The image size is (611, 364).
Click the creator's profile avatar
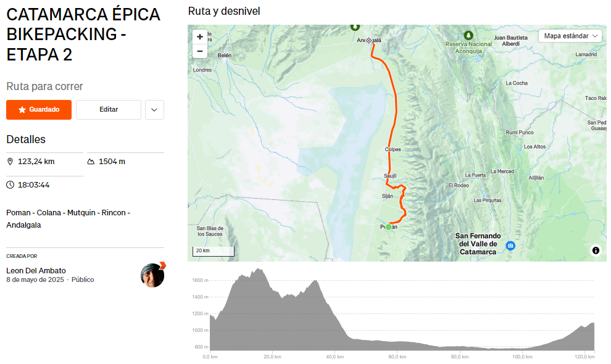(x=152, y=275)
